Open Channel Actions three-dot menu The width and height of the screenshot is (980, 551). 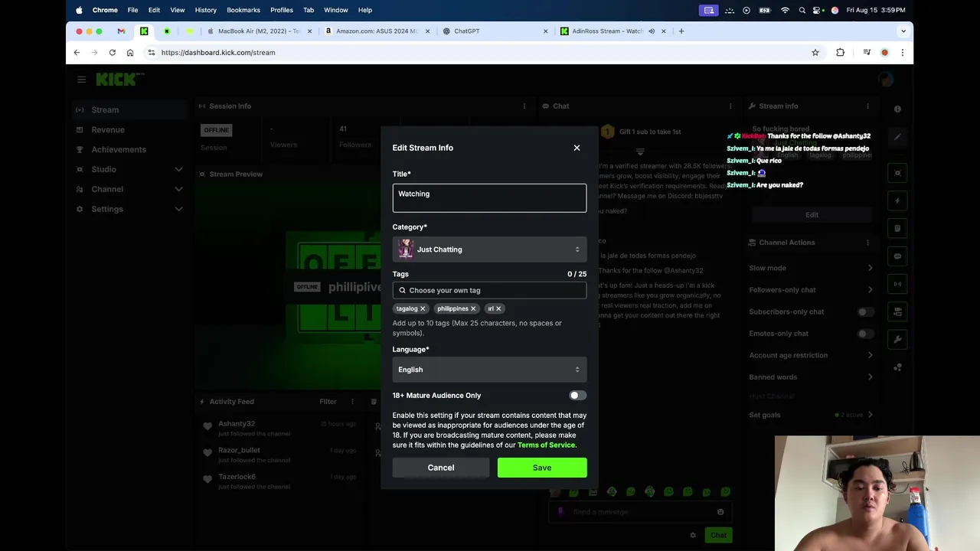[x=867, y=243]
